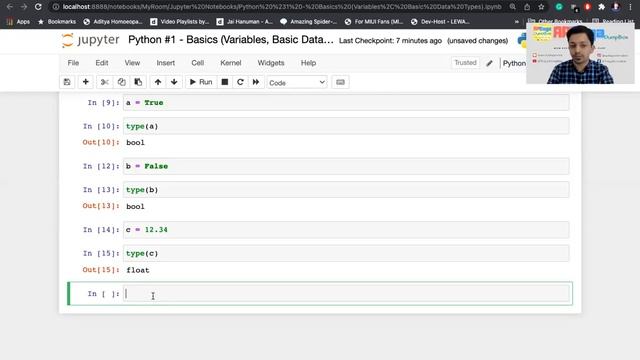The image size is (640, 360).
Task: Click browser reload button
Action: point(38,7)
